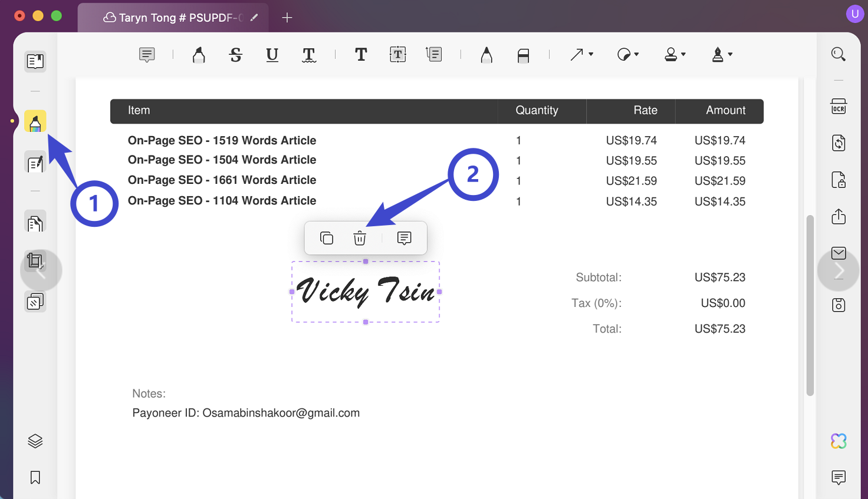The image size is (868, 499).
Task: Activate the Pencil drawing tool
Action: [486, 54]
